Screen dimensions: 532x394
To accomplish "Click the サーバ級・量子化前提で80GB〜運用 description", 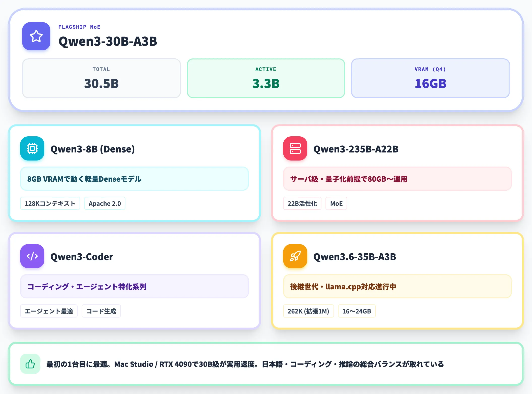I will [x=397, y=179].
